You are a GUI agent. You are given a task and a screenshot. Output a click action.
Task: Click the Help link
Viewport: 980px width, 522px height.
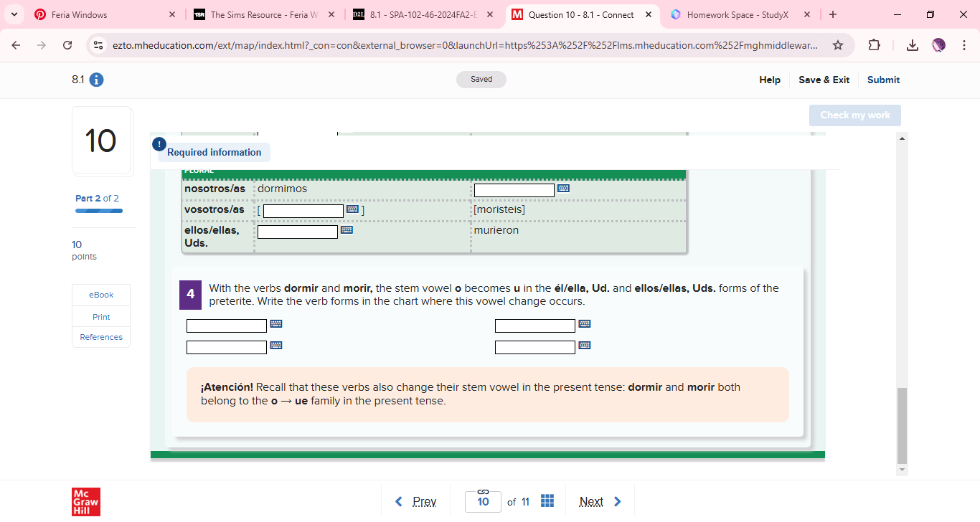tap(770, 80)
